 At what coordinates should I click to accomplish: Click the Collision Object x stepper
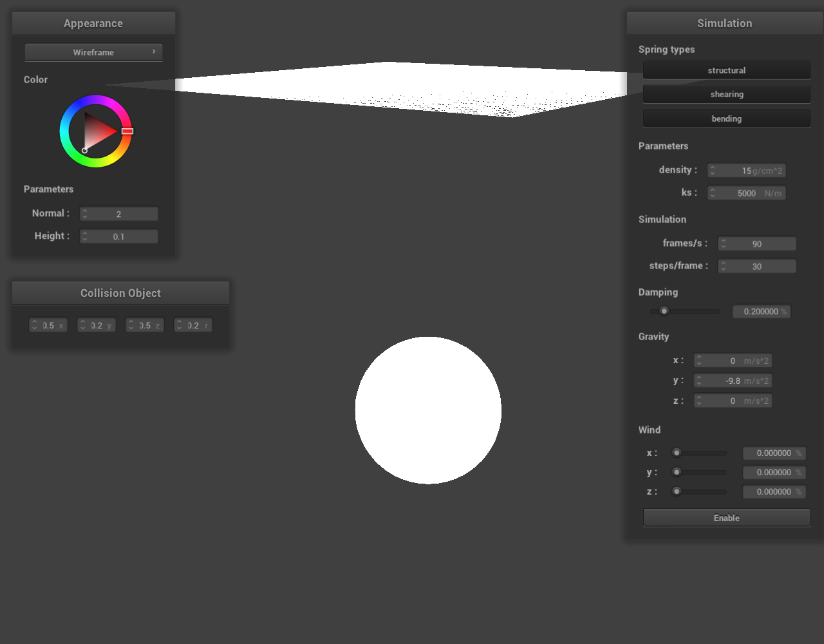tap(34, 326)
